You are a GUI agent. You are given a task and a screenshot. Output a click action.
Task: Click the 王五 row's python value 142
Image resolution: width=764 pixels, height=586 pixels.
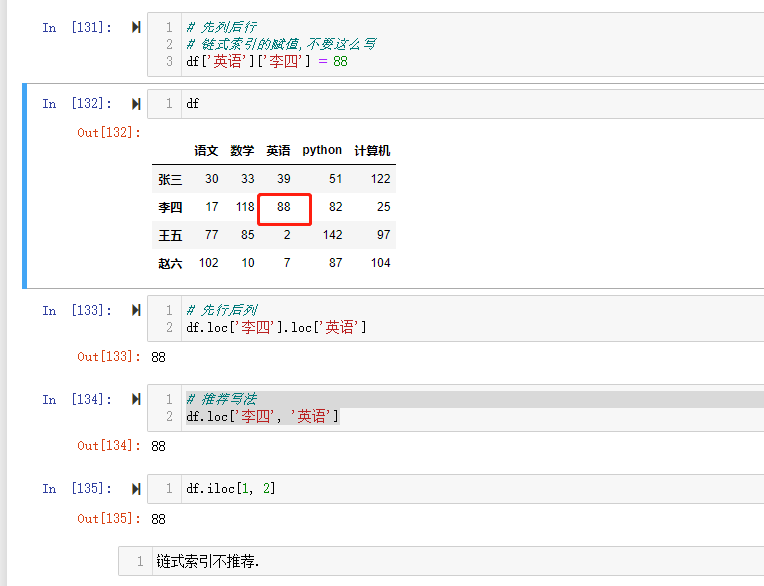(x=332, y=235)
